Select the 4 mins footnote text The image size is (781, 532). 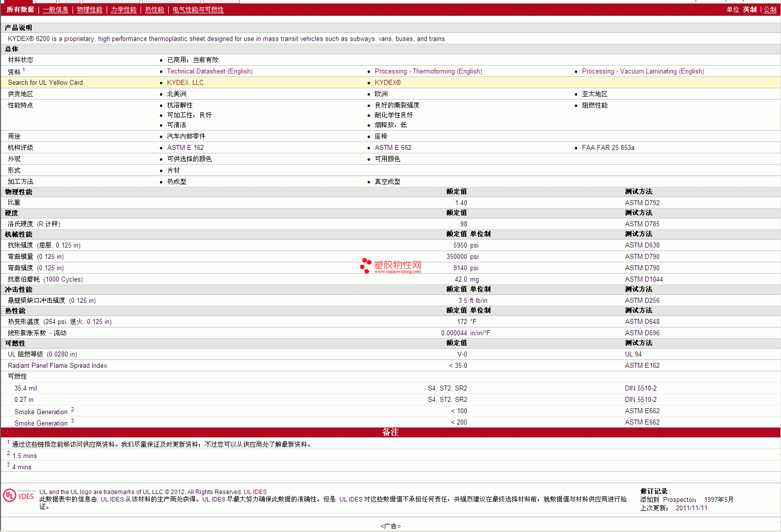22,467
